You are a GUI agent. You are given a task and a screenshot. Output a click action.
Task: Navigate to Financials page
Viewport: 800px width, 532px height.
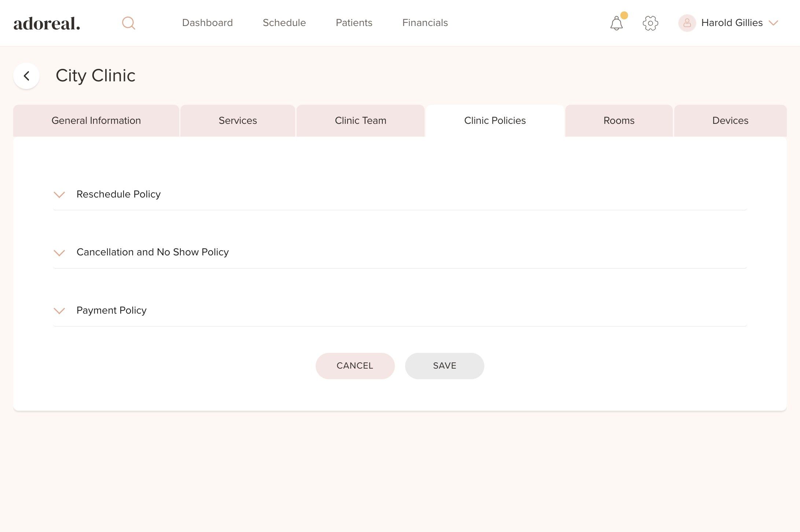(x=425, y=23)
